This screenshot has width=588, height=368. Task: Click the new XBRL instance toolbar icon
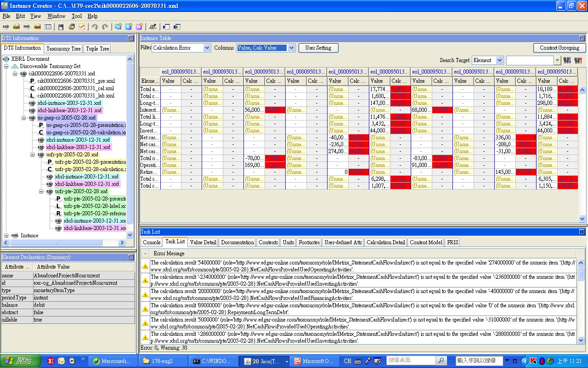click(x=27, y=27)
